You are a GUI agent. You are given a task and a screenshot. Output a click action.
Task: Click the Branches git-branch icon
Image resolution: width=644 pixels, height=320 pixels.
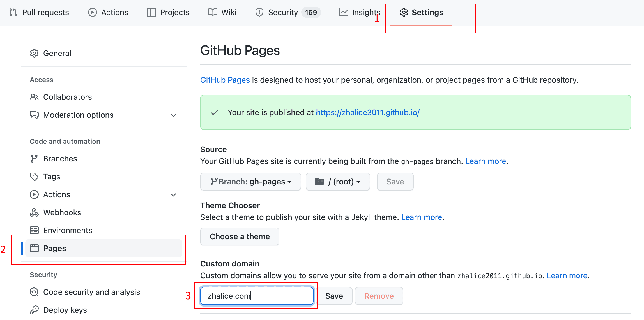click(x=34, y=159)
